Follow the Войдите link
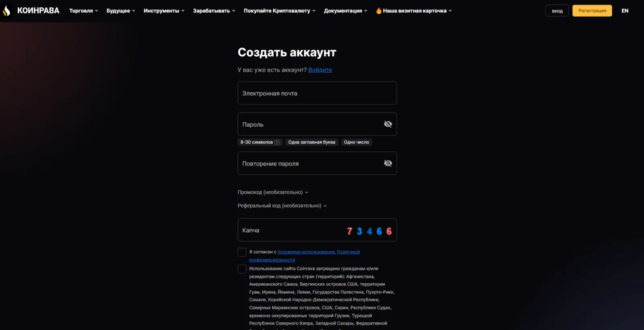 pos(320,70)
